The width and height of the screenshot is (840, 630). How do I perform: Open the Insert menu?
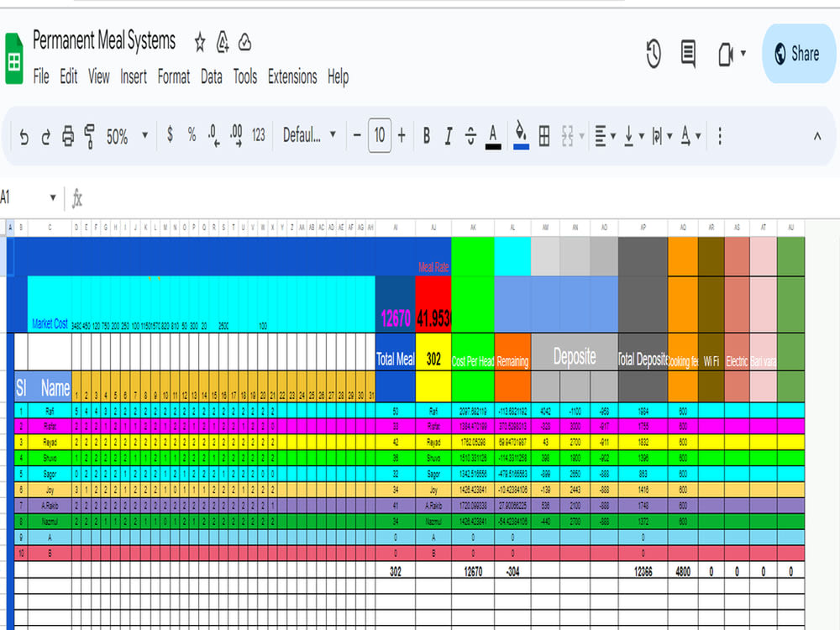134,76
